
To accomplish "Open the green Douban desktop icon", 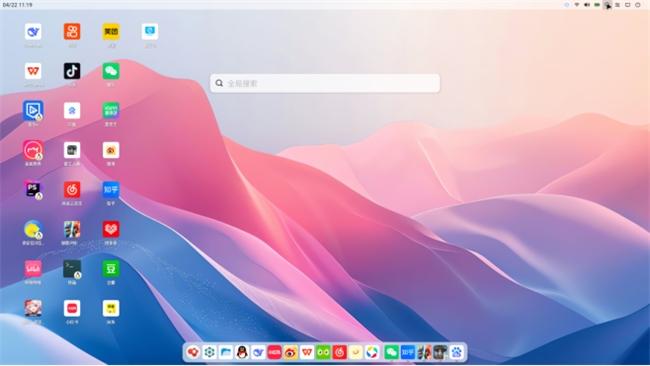I will tap(111, 269).
